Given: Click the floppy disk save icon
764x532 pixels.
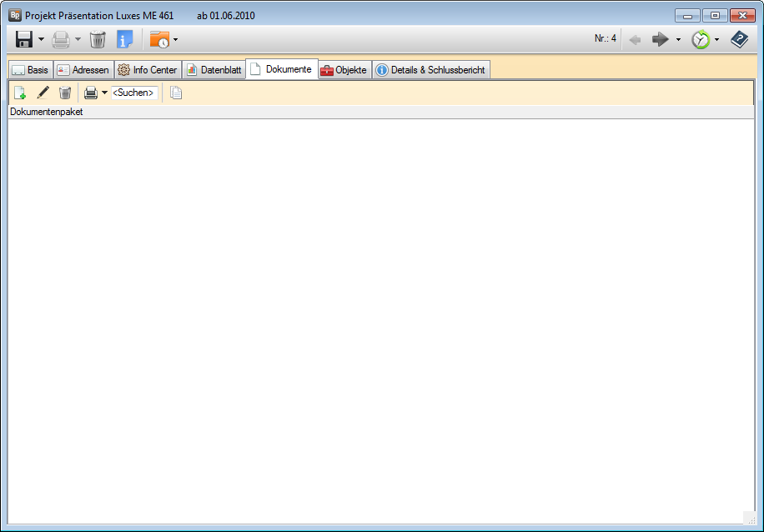Looking at the screenshot, I should click(x=24, y=39).
